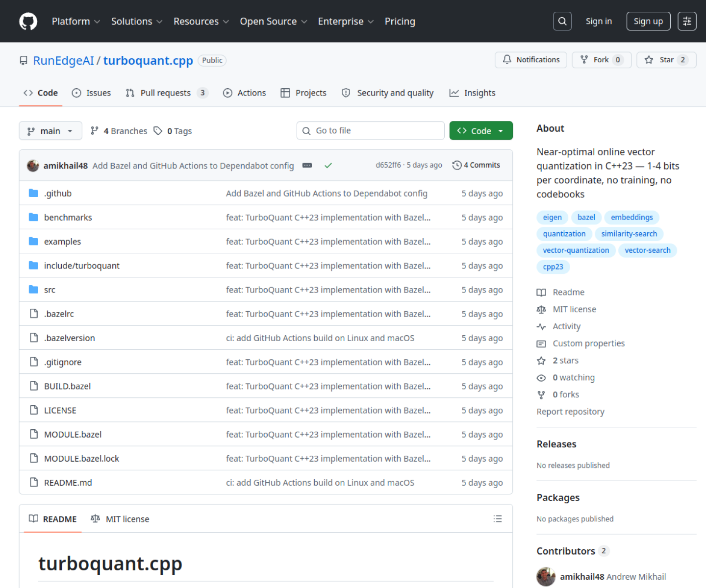Click the Readme book icon in About
The width and height of the screenshot is (706, 588).
pyautogui.click(x=541, y=293)
